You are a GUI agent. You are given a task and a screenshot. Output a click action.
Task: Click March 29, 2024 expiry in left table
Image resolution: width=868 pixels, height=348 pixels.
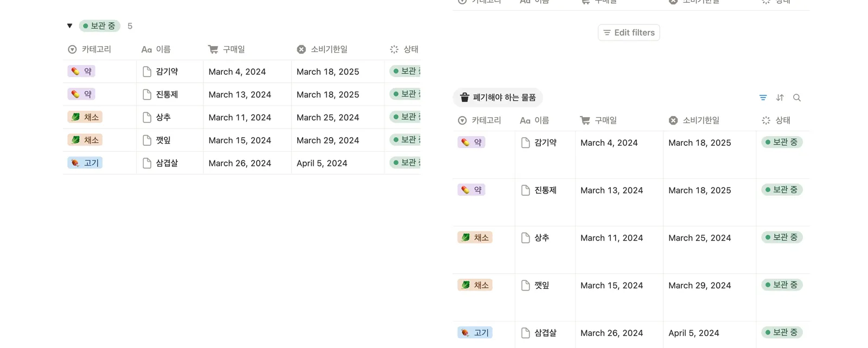328,140
